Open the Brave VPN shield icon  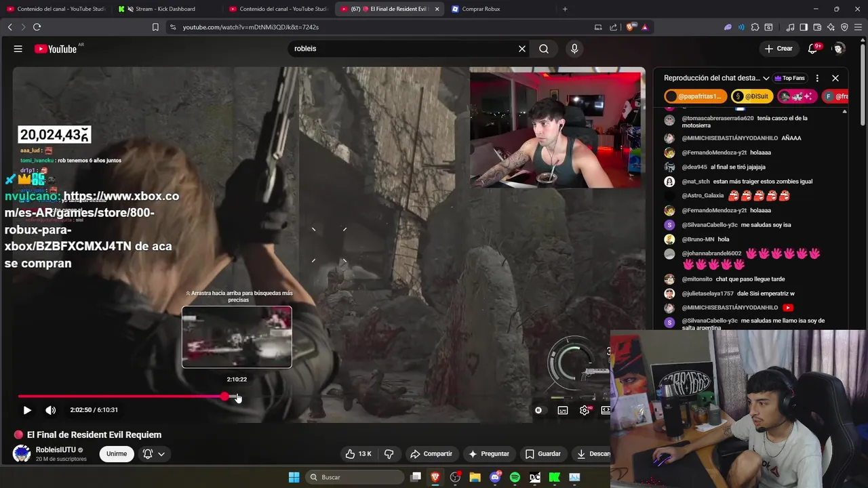(844, 27)
